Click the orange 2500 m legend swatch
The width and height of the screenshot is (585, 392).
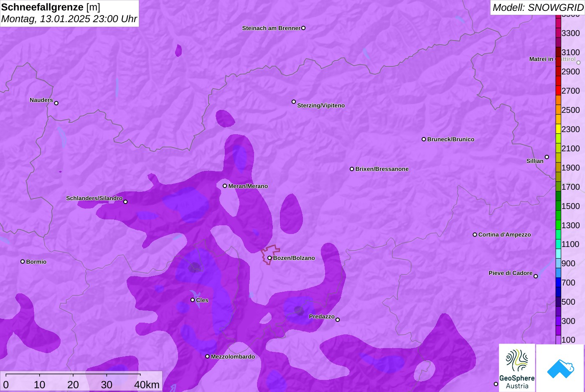click(558, 110)
